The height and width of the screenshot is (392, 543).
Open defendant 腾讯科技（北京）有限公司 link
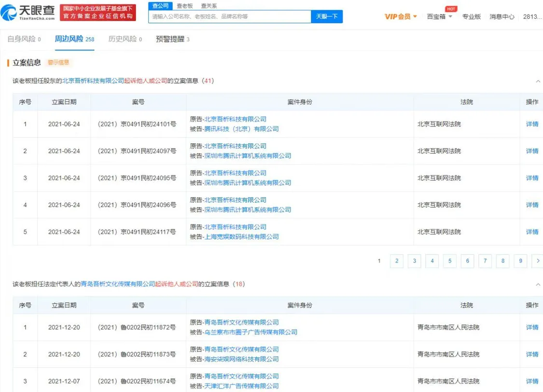point(241,129)
